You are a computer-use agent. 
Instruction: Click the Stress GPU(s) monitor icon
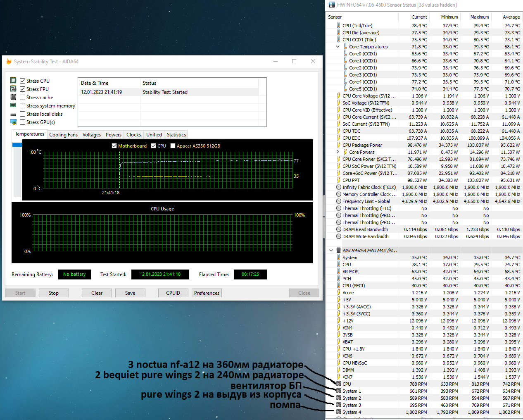tap(13, 122)
